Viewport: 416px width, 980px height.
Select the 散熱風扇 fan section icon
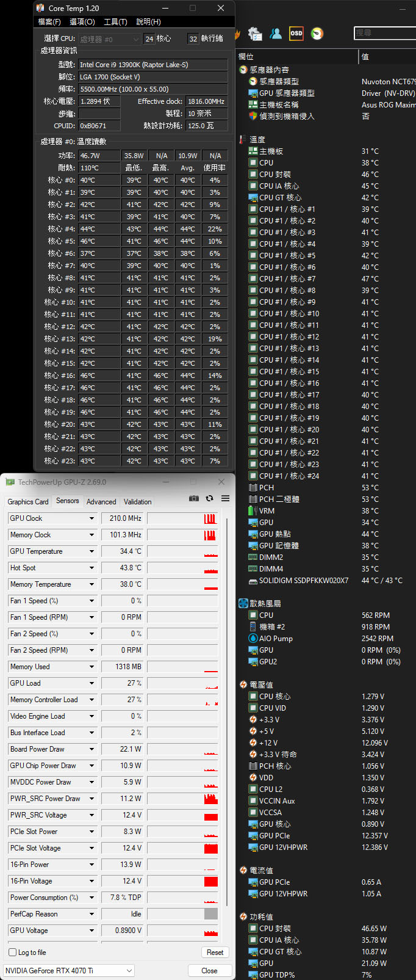pyautogui.click(x=243, y=603)
